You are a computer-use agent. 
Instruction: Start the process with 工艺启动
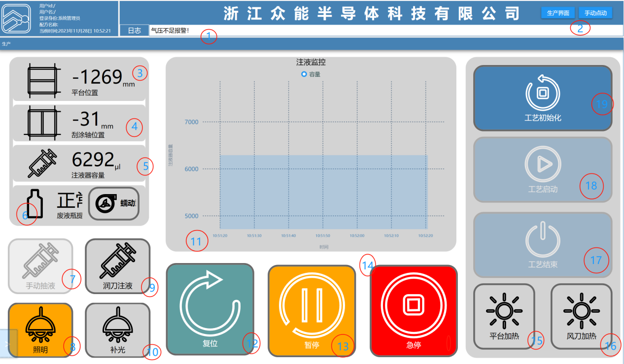click(x=543, y=170)
